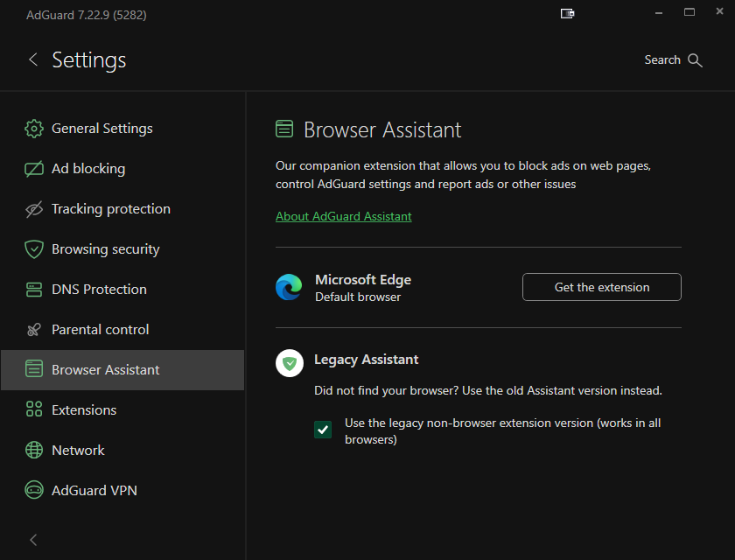
Task: Click the AdGuard 7.22.9 version title
Action: tap(87, 15)
